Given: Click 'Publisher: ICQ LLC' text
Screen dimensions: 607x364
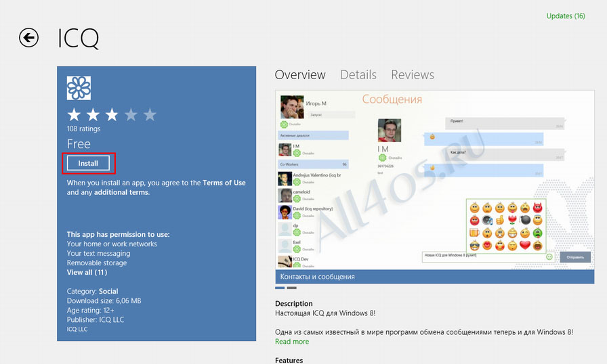Looking at the screenshot, I should point(96,319).
